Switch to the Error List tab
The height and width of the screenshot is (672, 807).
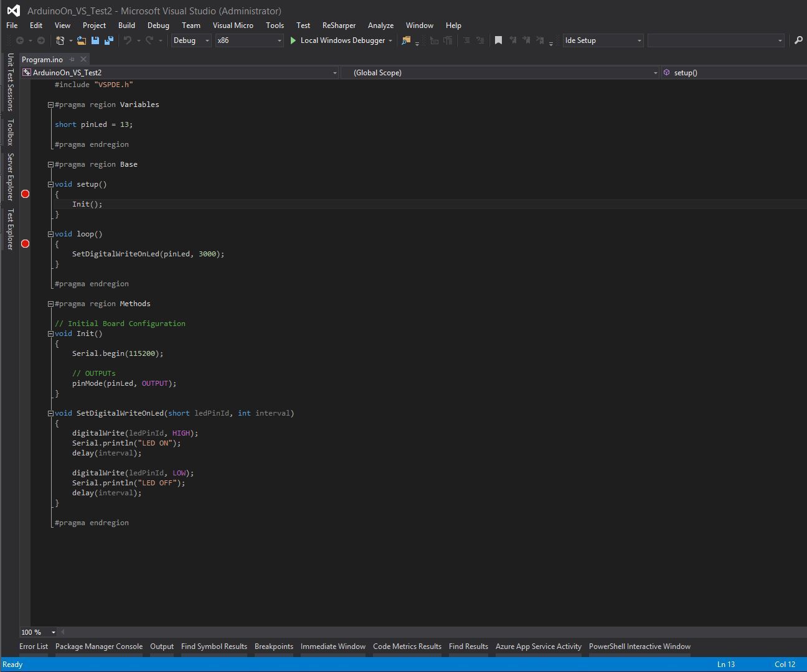34,646
